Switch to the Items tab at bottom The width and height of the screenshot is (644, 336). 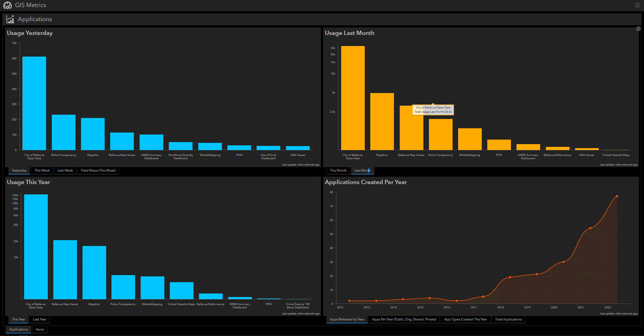[39, 329]
